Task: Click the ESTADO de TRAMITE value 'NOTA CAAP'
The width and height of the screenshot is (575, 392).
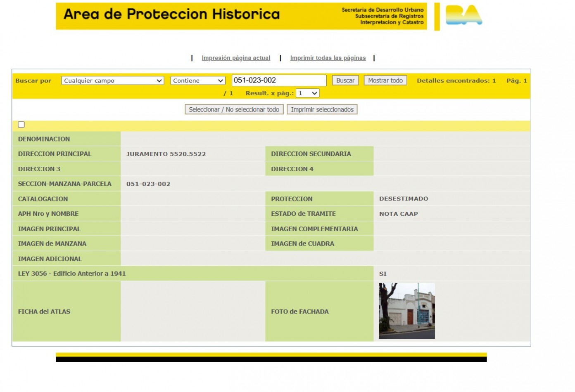Action: point(399,214)
